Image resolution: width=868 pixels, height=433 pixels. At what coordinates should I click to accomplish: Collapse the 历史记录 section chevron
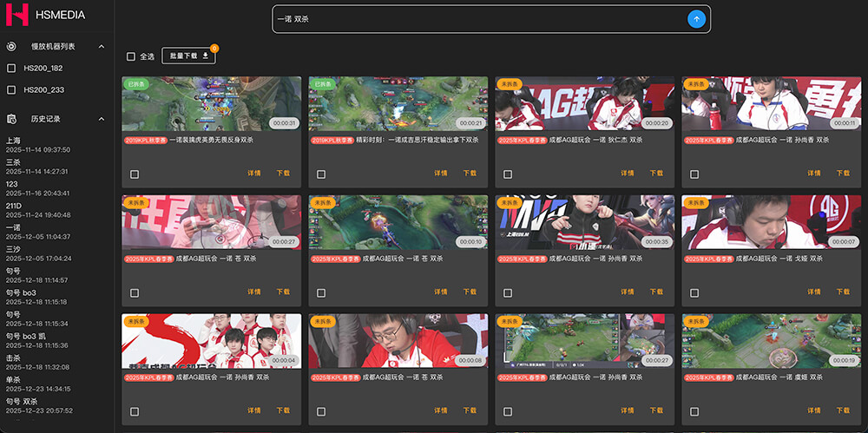click(x=102, y=119)
